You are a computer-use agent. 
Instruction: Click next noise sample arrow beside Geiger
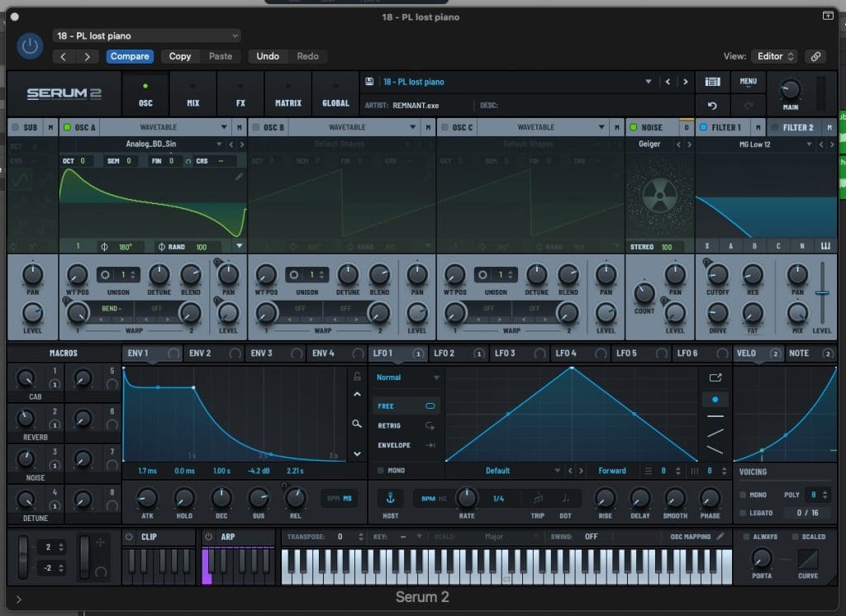click(689, 144)
